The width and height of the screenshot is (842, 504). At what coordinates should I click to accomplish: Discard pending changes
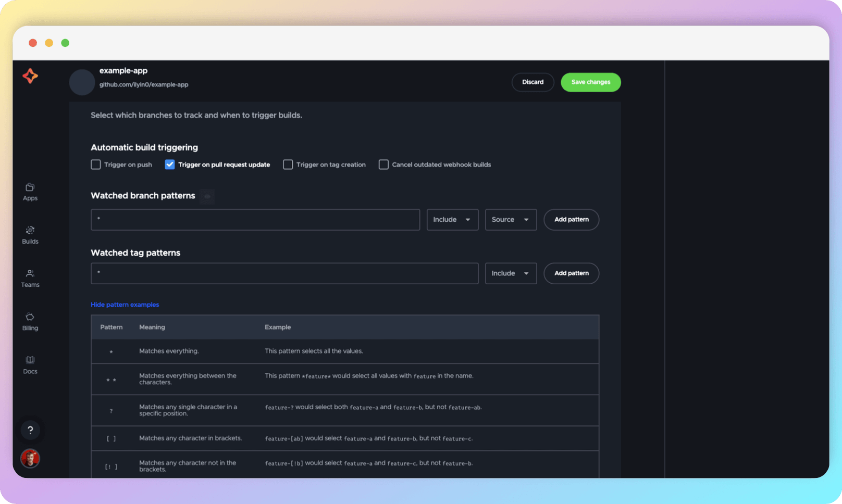coord(533,82)
